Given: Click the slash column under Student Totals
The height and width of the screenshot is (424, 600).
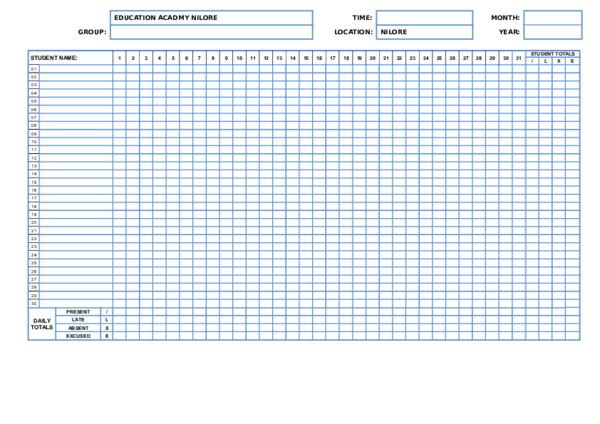Looking at the screenshot, I should [532, 61].
